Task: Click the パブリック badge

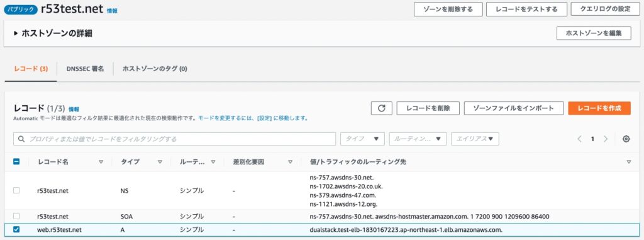Action: click(21, 9)
